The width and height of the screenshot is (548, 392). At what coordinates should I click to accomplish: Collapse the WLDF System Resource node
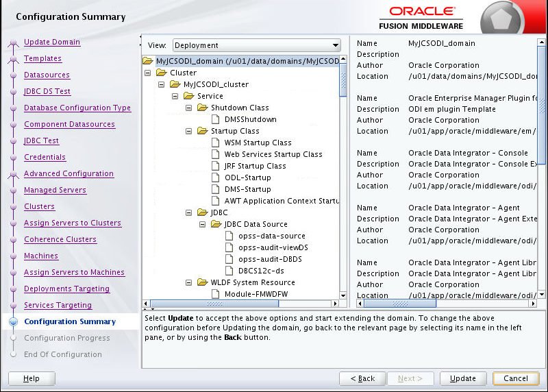click(x=189, y=283)
